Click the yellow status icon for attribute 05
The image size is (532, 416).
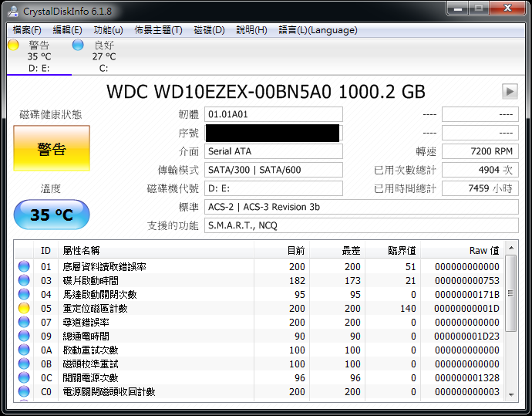click(24, 309)
